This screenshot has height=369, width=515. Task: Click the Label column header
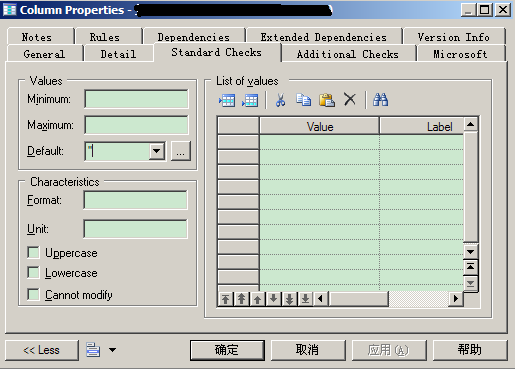click(422, 126)
